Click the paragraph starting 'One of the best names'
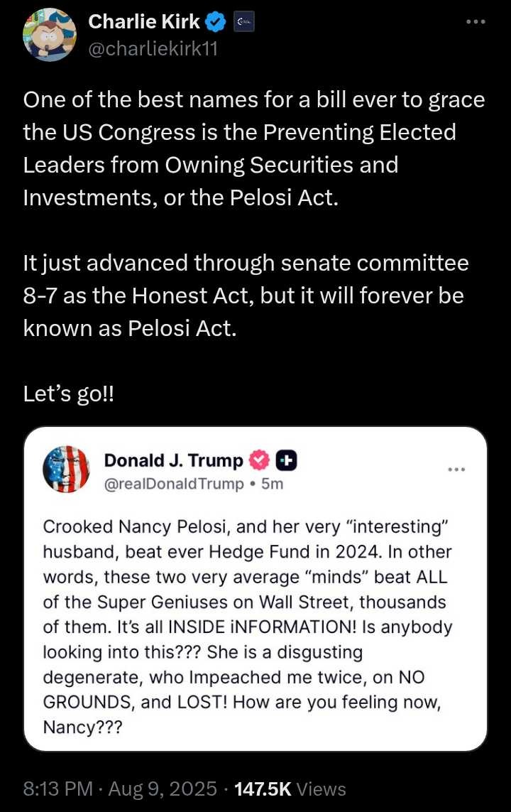This screenshot has width=511, height=812. [x=254, y=148]
